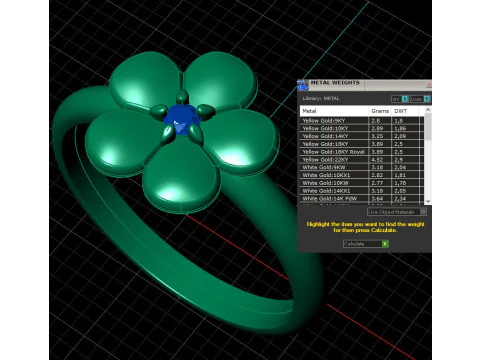Click the Metal column header

[x=334, y=111]
